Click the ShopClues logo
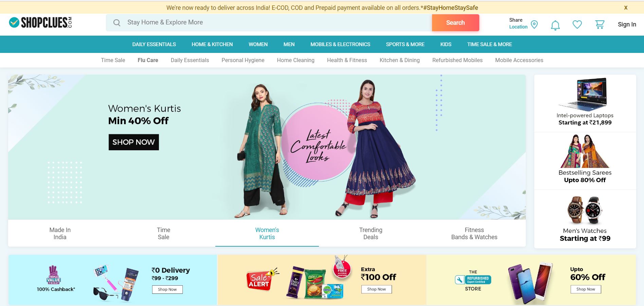Image resolution: width=644 pixels, height=306 pixels. click(40, 23)
